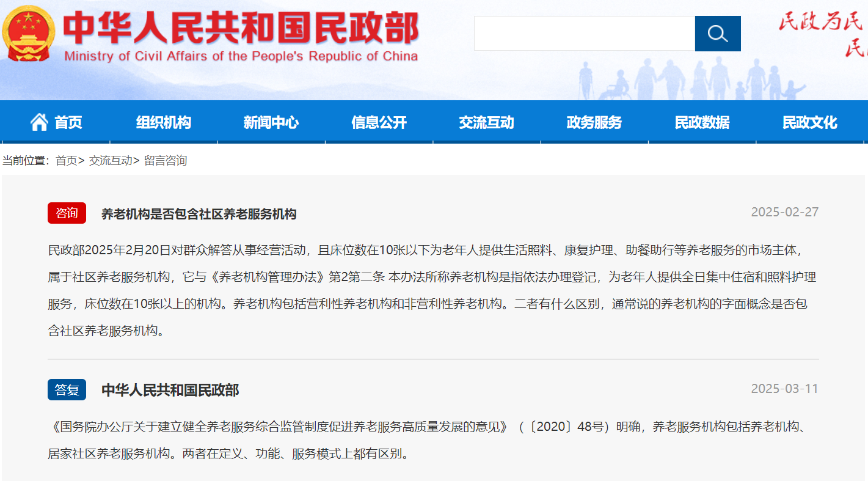Screen dimensions: 868x481
Task: Click the 首页 breadcrumb link
Action: (x=67, y=161)
